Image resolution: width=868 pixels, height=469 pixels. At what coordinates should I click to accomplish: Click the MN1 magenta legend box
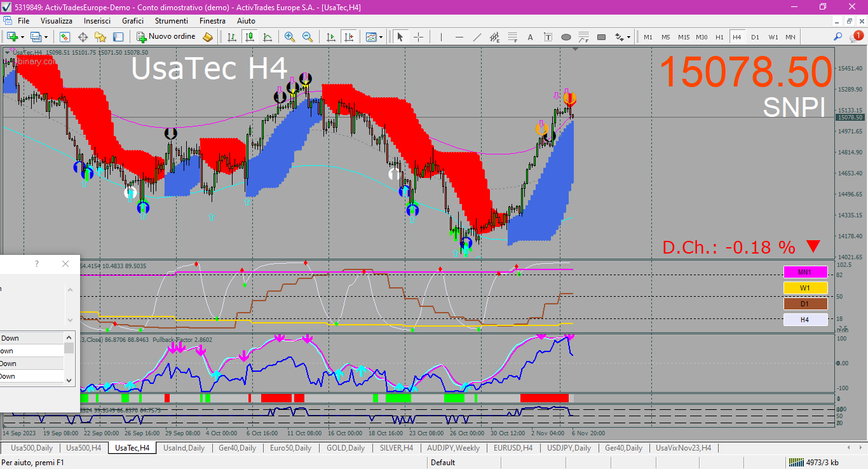pos(805,272)
